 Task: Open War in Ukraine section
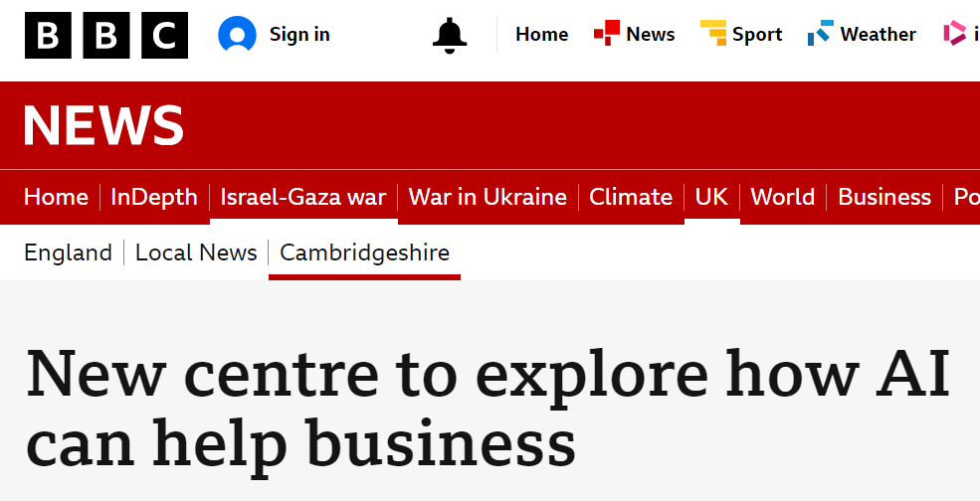click(x=488, y=197)
